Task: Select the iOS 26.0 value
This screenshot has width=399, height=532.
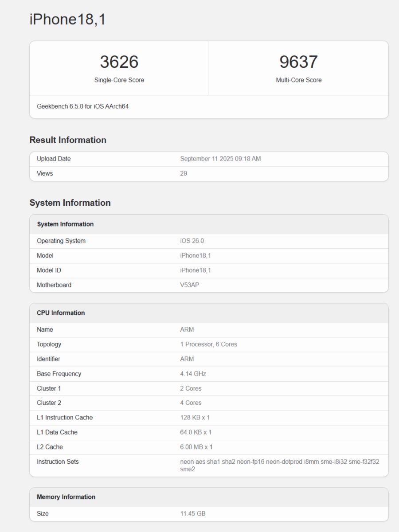Action: click(x=192, y=241)
